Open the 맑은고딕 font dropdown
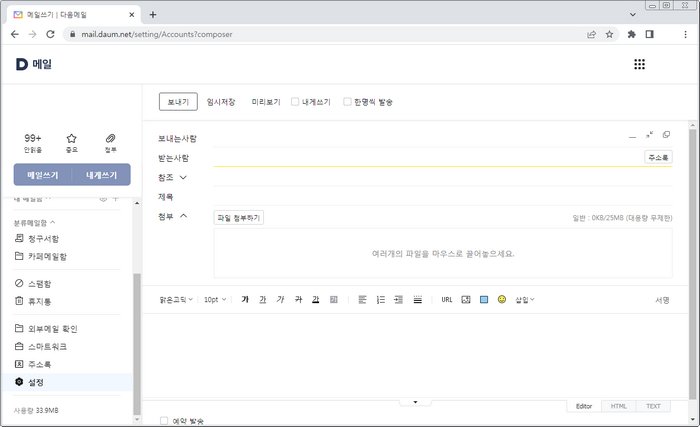700x427 pixels. coord(176,300)
